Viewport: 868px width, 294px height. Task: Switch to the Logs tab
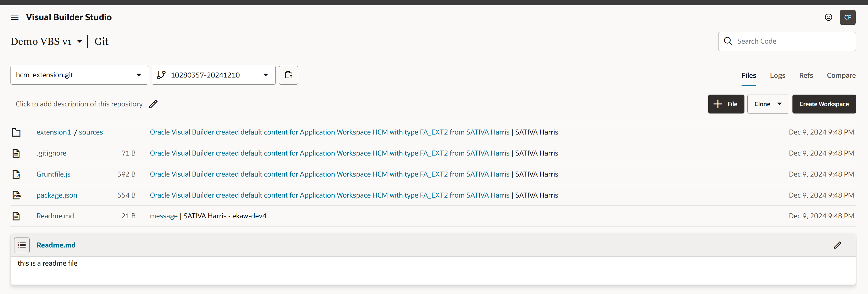777,76
